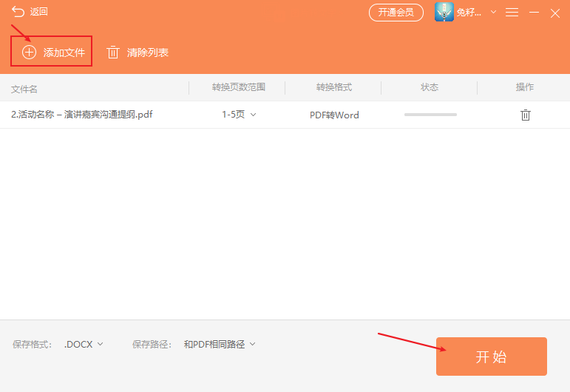Click the account name 免籽...
570x392 pixels.
469,13
